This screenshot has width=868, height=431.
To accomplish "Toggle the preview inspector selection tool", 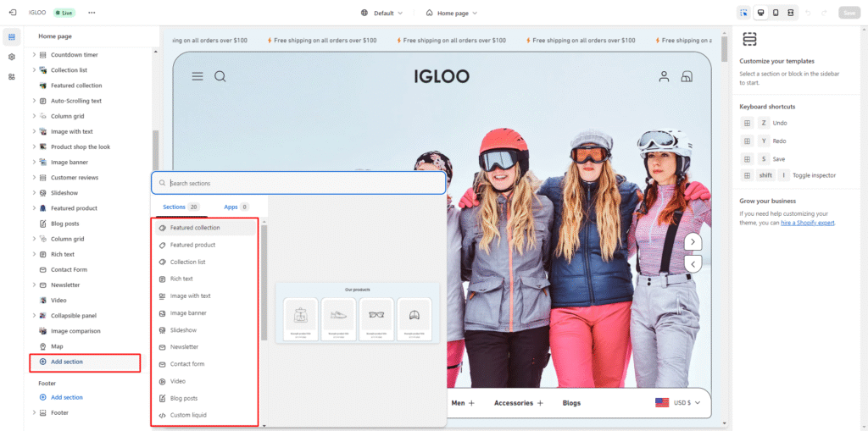I will [743, 13].
